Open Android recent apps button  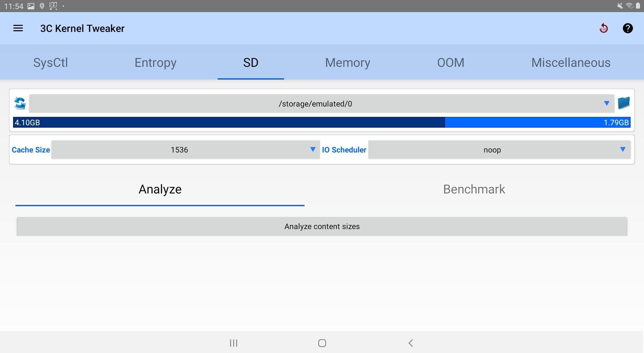coord(233,343)
